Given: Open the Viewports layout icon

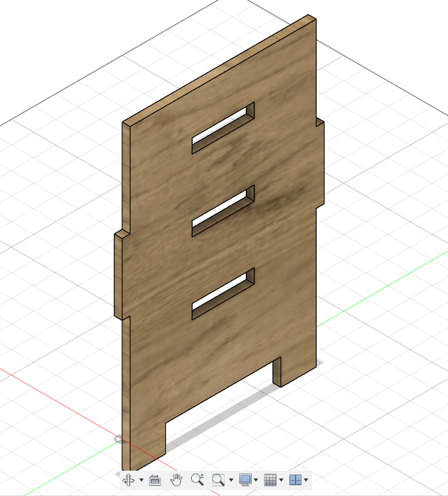Looking at the screenshot, I should 295,480.
